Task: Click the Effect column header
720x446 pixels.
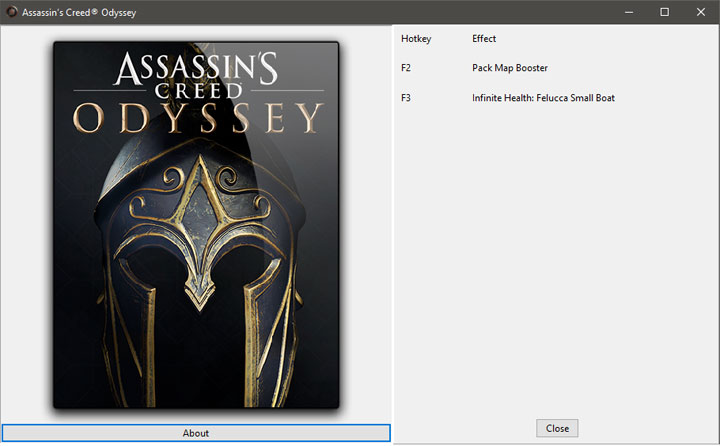Action: click(x=484, y=39)
